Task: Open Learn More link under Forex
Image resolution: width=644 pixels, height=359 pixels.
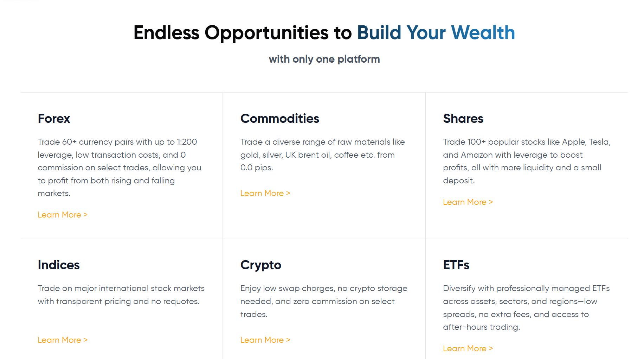Action: click(x=63, y=215)
